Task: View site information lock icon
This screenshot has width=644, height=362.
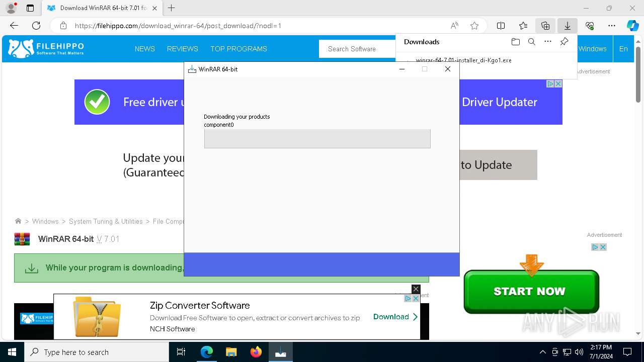Action: click(x=63, y=26)
